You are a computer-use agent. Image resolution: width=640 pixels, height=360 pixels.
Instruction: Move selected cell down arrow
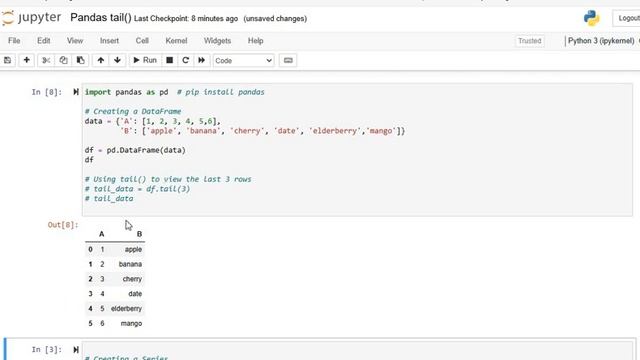(118, 60)
